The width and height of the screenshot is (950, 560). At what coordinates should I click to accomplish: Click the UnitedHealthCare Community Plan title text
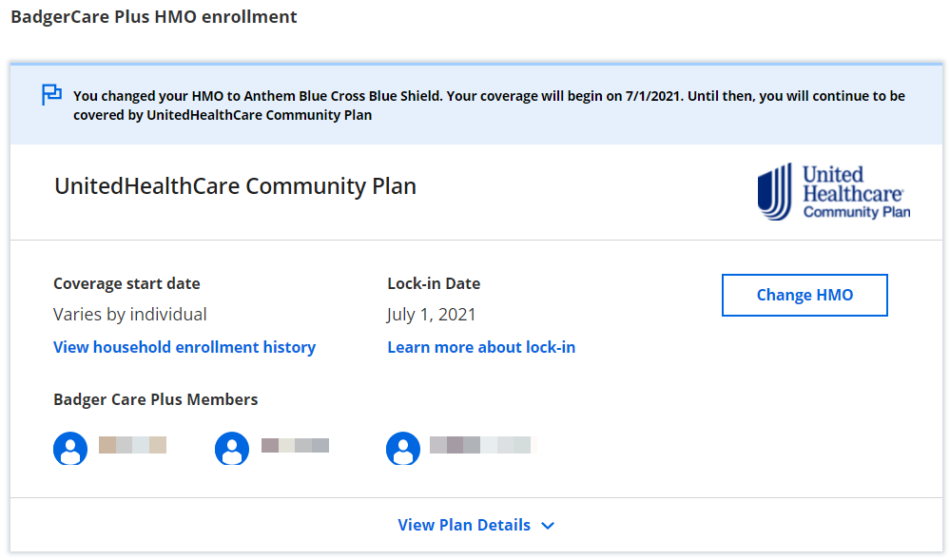pyautogui.click(x=235, y=185)
